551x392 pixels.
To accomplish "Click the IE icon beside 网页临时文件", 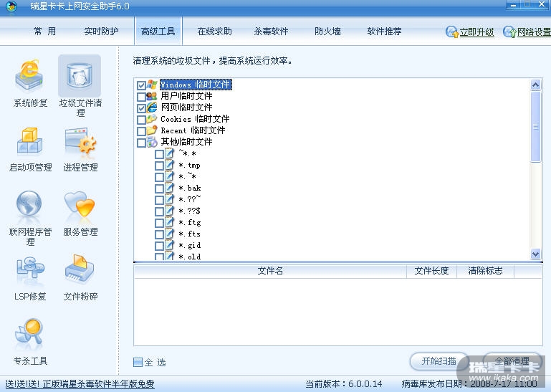I will [x=152, y=107].
